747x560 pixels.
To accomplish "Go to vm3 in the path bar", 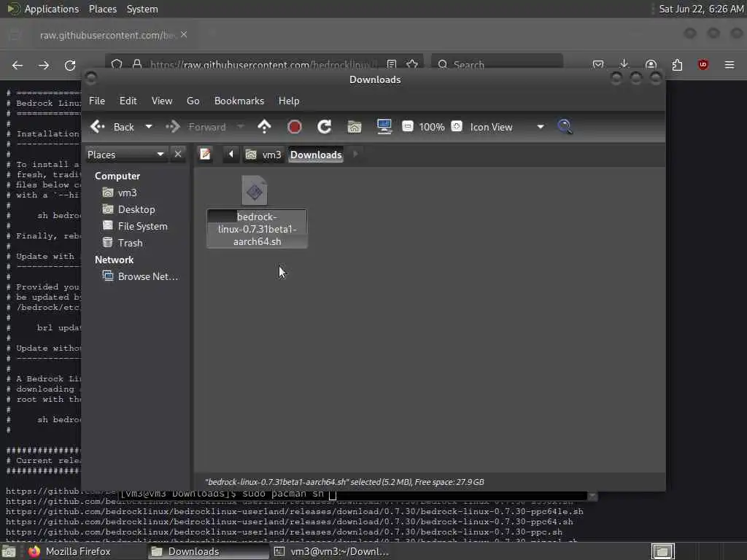I will click(263, 155).
